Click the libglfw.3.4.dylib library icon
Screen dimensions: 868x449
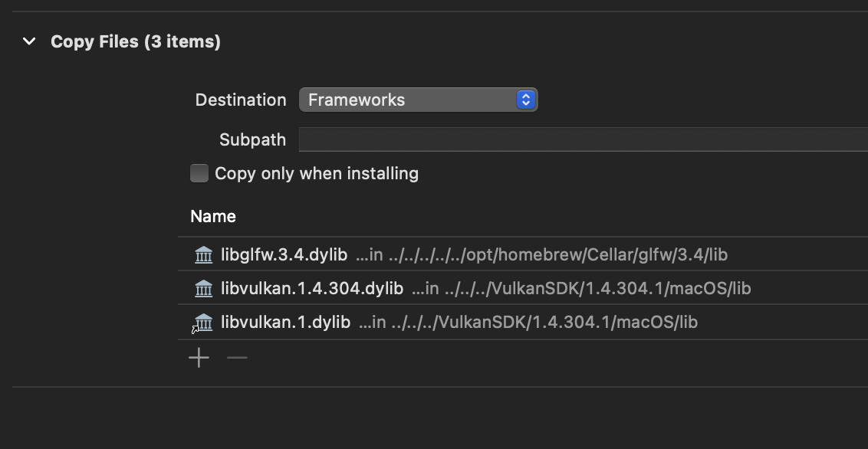(204, 254)
